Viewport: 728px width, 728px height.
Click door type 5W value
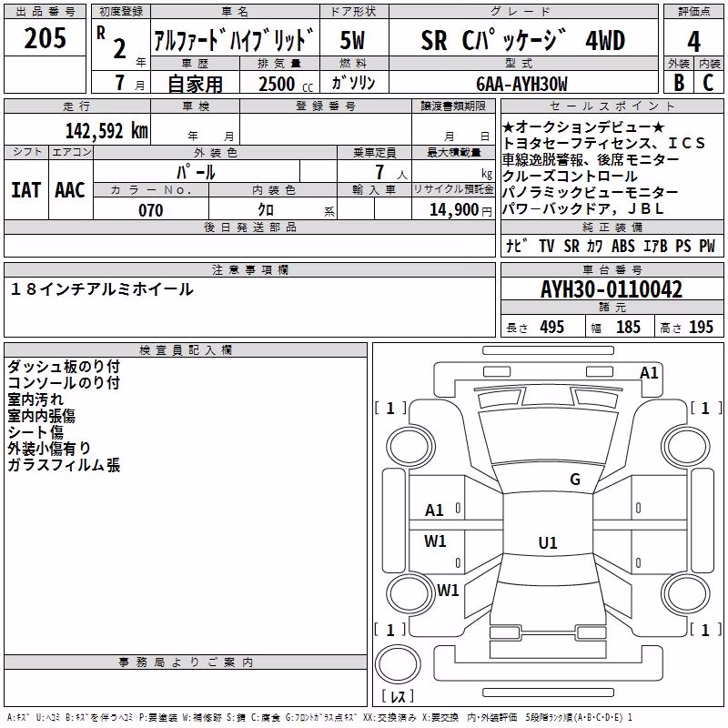tap(353, 40)
